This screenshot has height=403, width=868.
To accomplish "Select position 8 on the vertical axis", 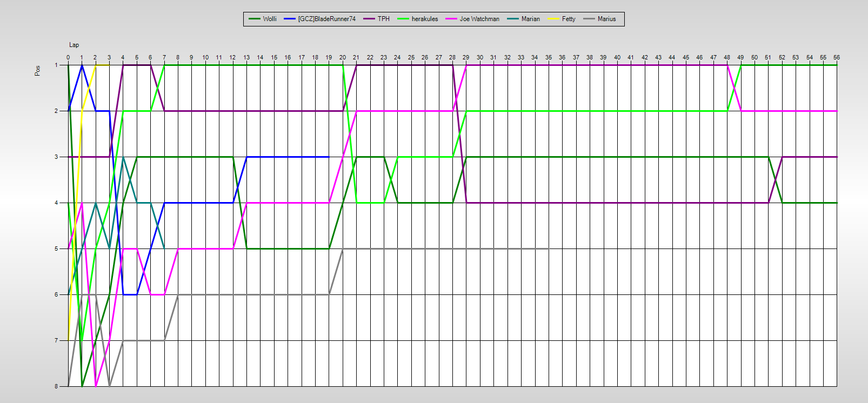I will pyautogui.click(x=56, y=386).
